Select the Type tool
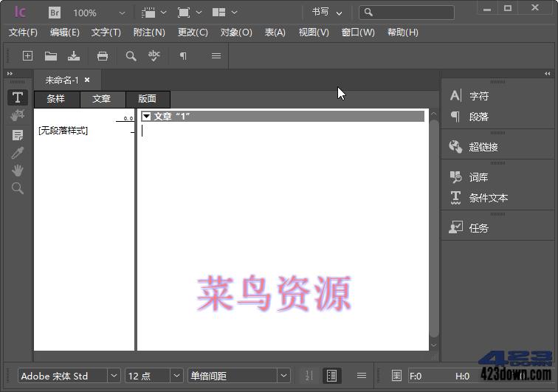This screenshot has width=558, height=392. point(18,97)
